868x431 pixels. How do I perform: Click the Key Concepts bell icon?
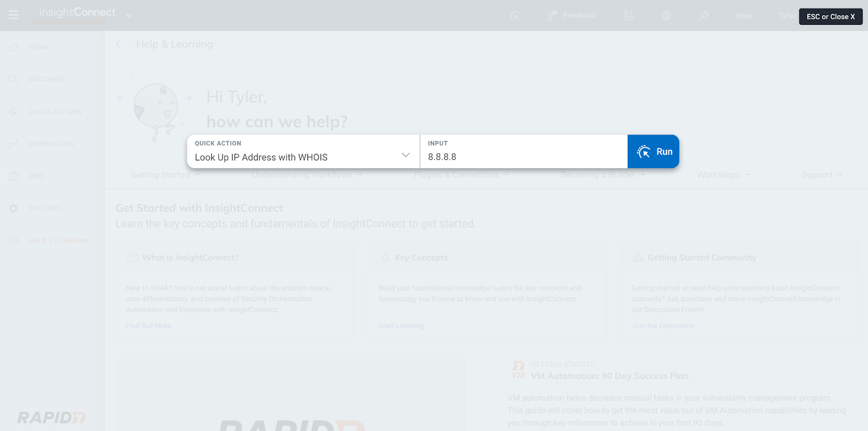(x=385, y=258)
